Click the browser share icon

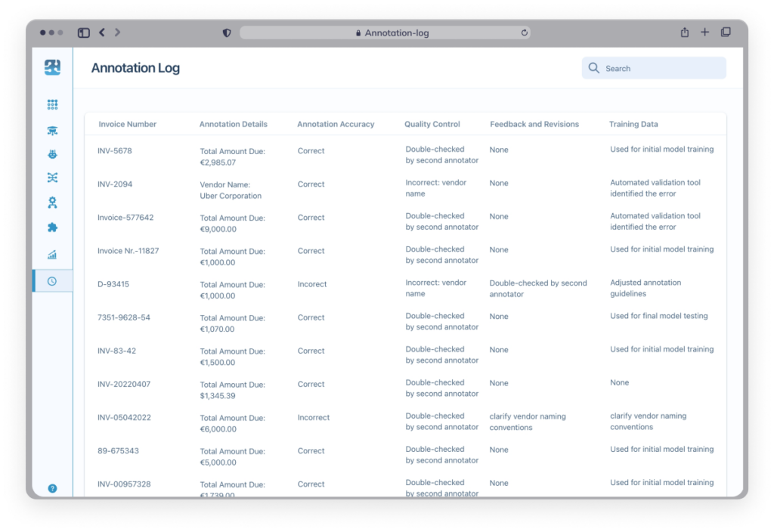(x=685, y=32)
